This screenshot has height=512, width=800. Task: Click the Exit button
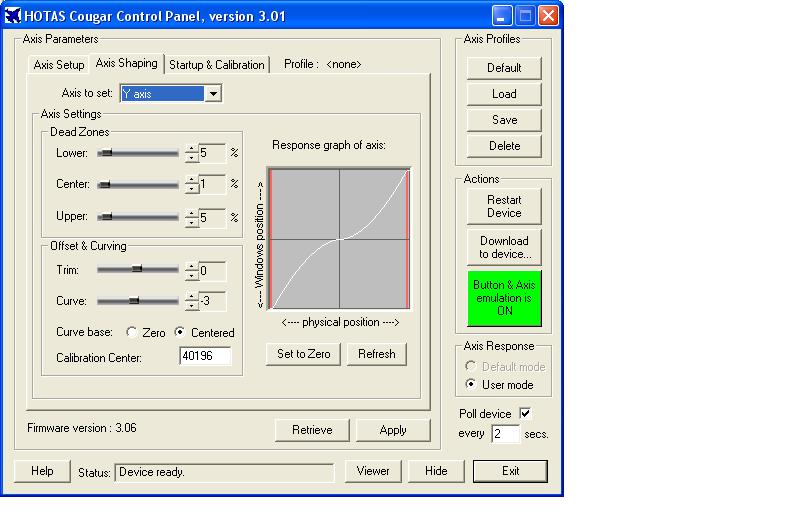pyautogui.click(x=510, y=471)
